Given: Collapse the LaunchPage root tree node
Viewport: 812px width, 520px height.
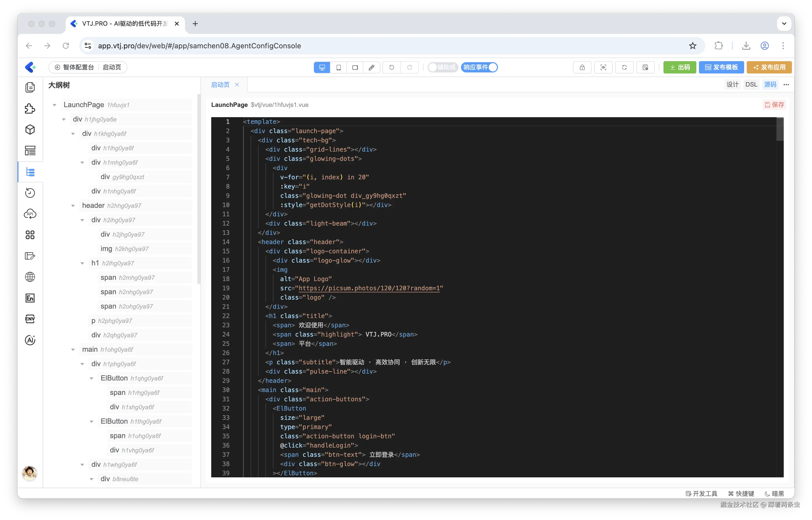Looking at the screenshot, I should pos(54,105).
